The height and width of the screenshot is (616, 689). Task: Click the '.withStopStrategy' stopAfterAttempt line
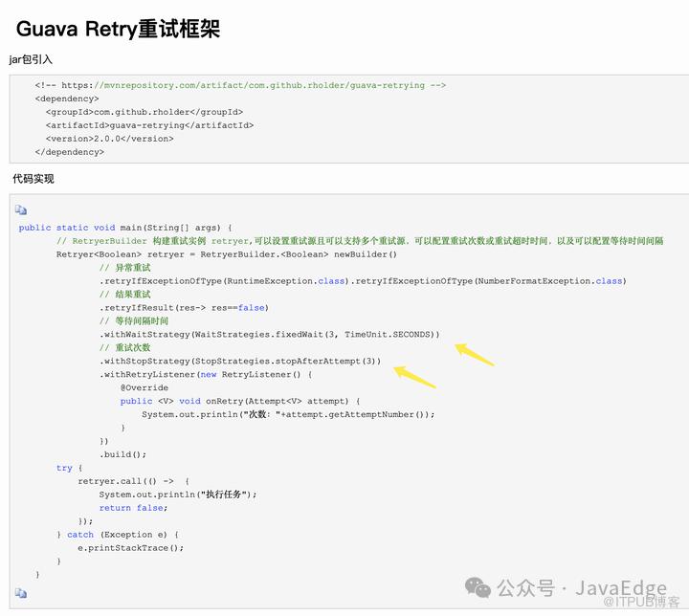coord(240,362)
